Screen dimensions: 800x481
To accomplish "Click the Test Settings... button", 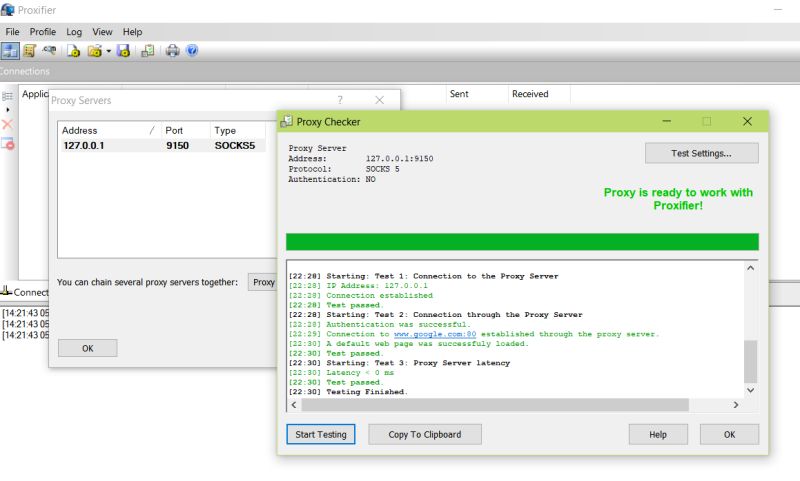I will (702, 153).
